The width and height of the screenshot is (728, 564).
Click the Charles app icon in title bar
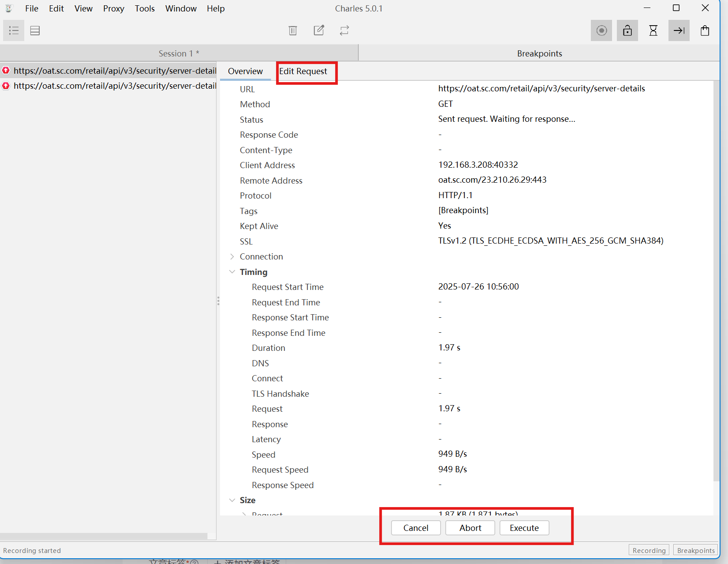point(9,8)
